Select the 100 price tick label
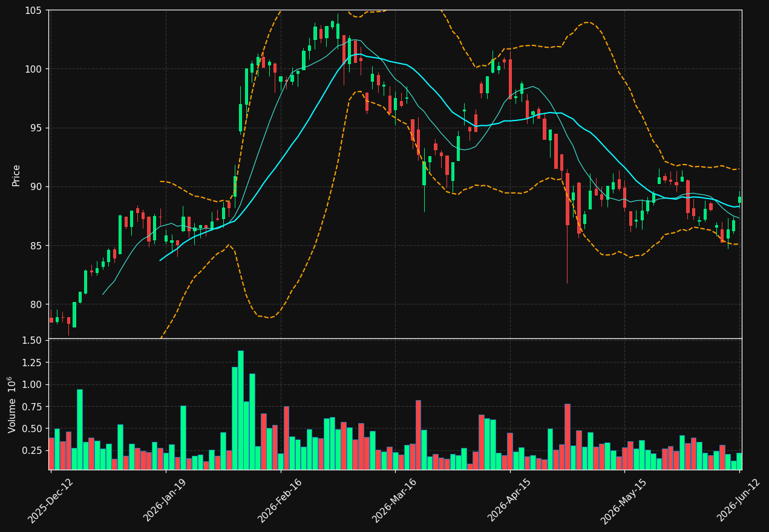The height and width of the screenshot is (532, 769). click(x=33, y=69)
